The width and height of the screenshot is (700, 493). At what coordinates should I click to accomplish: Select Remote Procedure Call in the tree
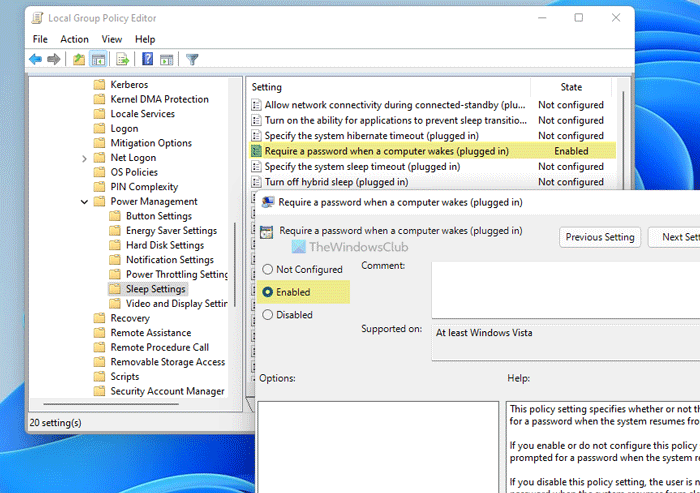pyautogui.click(x=159, y=347)
